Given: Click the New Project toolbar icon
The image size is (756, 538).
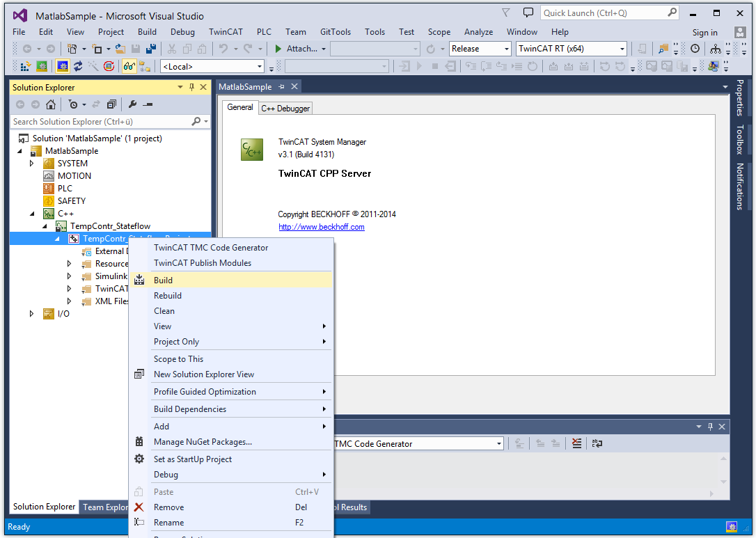Looking at the screenshot, I should pos(72,49).
